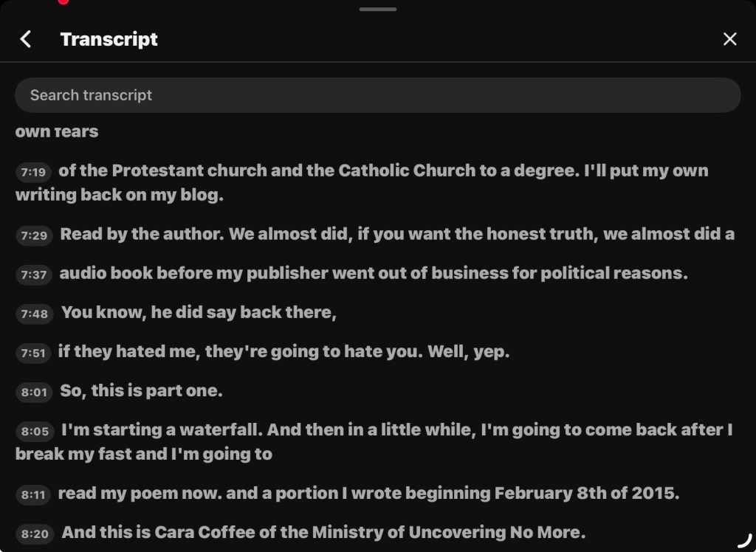Select line about audio book publisher
The image size is (756, 552).
(x=373, y=274)
